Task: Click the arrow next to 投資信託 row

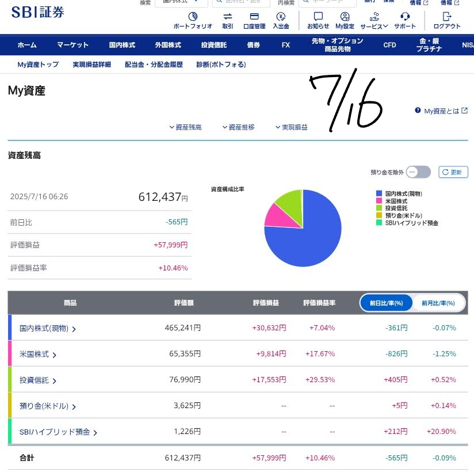Action: [54, 380]
